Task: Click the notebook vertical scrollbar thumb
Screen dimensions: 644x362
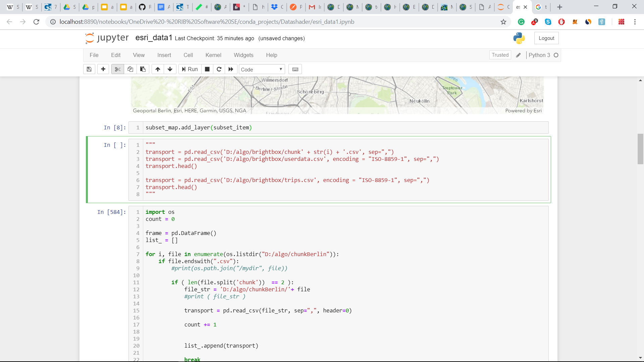Action: [640, 149]
